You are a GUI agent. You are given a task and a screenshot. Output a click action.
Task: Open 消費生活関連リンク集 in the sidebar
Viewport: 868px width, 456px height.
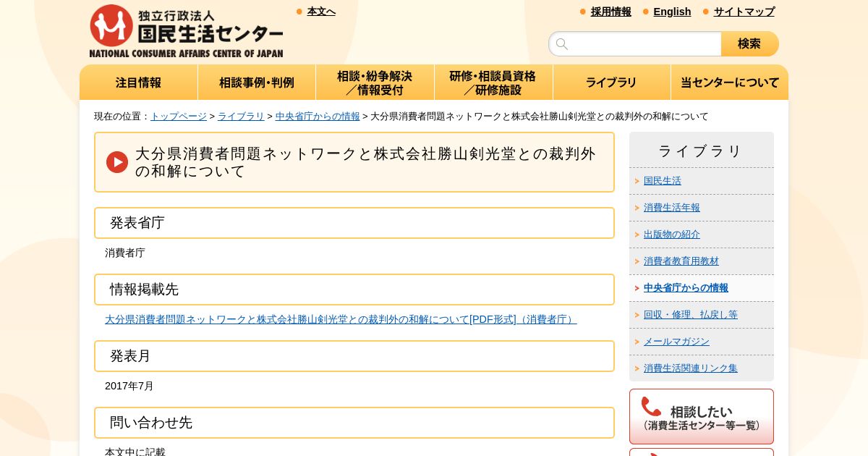691,368
